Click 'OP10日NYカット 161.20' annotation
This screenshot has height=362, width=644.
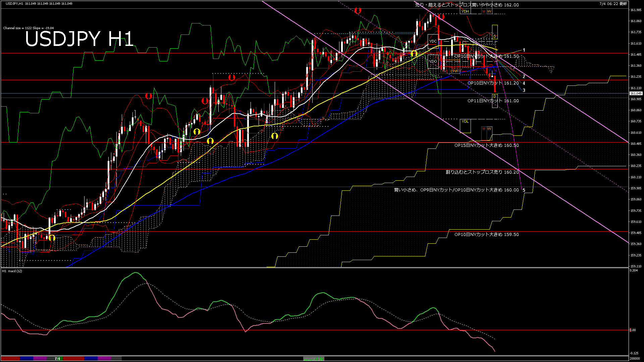point(493,83)
